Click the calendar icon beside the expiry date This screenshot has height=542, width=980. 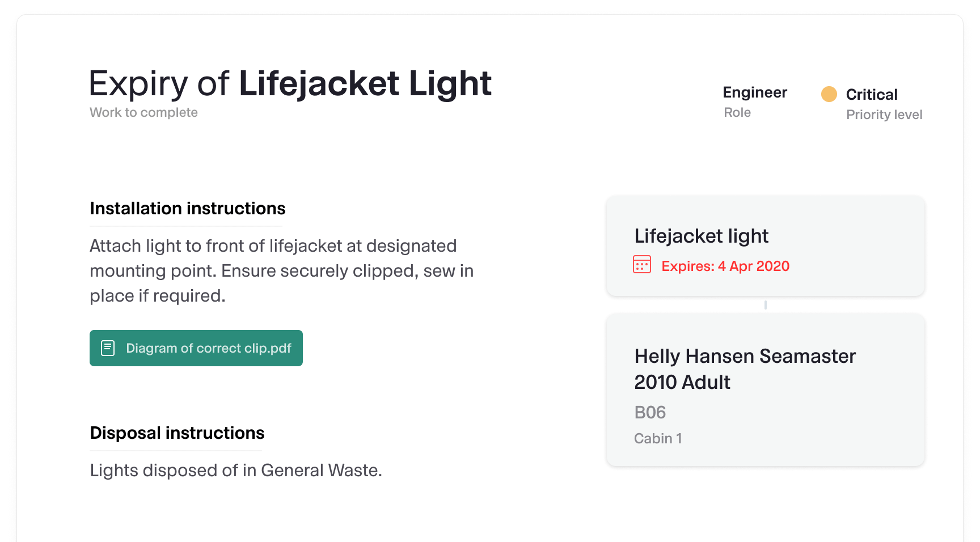641,265
